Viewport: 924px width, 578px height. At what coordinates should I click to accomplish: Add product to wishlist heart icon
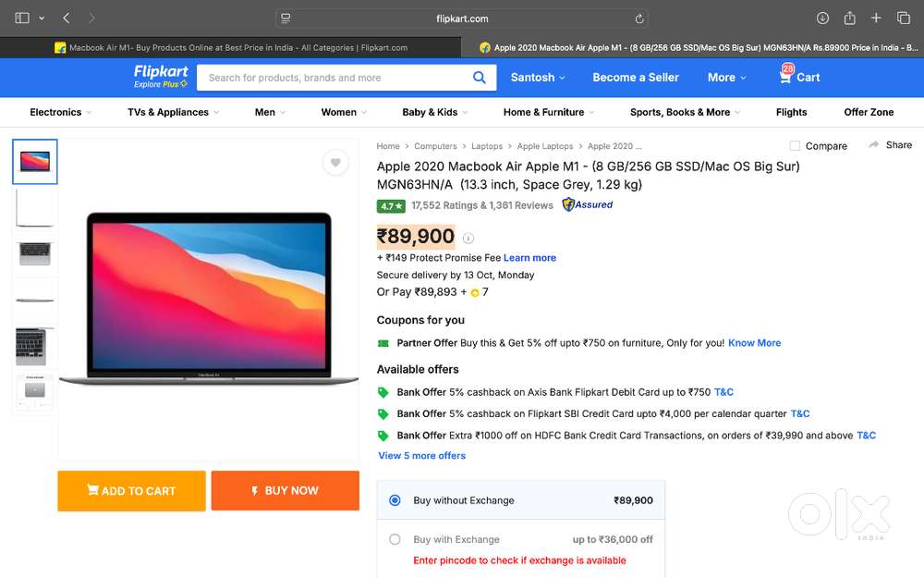pyautogui.click(x=335, y=163)
